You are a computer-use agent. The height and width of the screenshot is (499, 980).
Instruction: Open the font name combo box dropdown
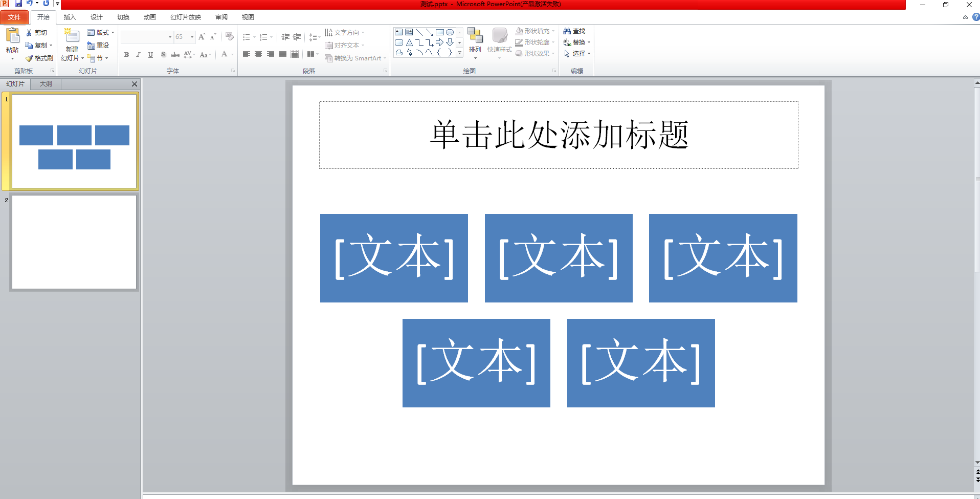[170, 37]
